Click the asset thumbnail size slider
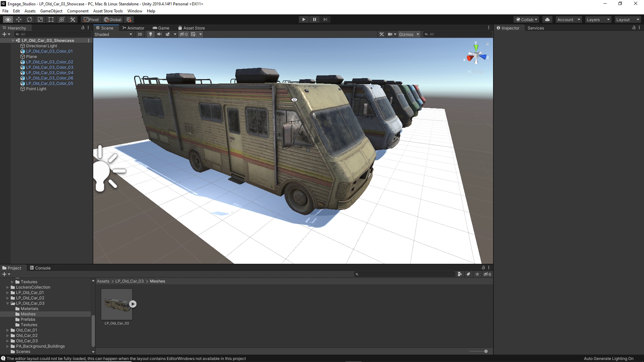644x362 pixels. 479,351
